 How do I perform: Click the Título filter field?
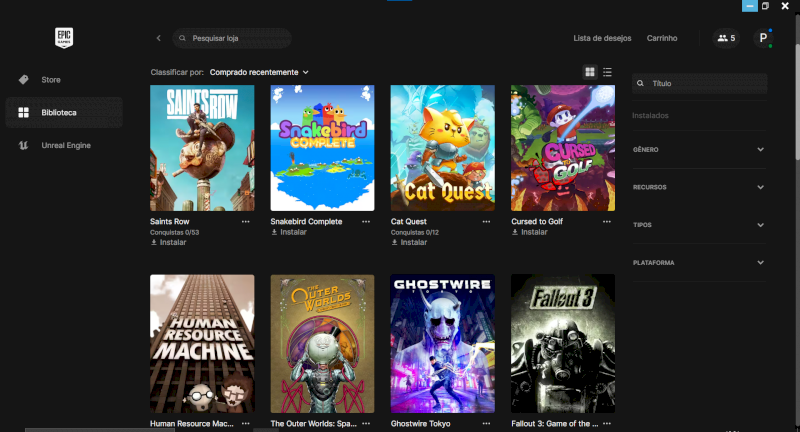[x=699, y=83]
